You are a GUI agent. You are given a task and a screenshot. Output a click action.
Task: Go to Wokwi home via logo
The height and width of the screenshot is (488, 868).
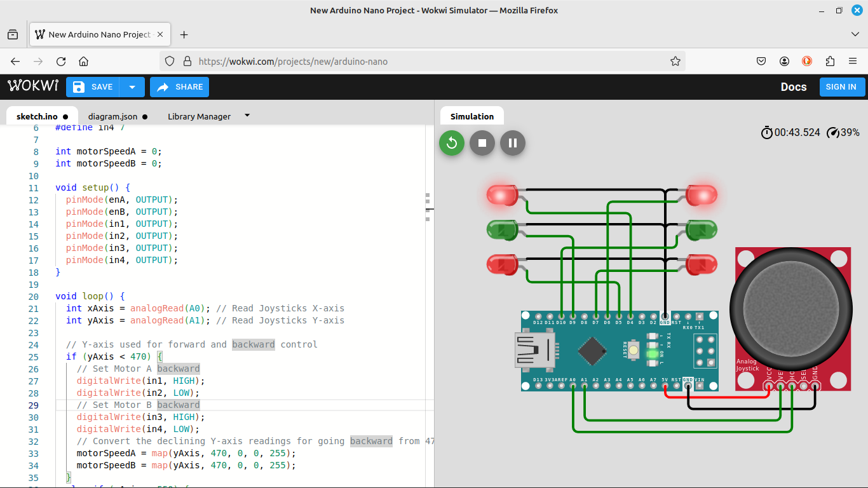33,86
